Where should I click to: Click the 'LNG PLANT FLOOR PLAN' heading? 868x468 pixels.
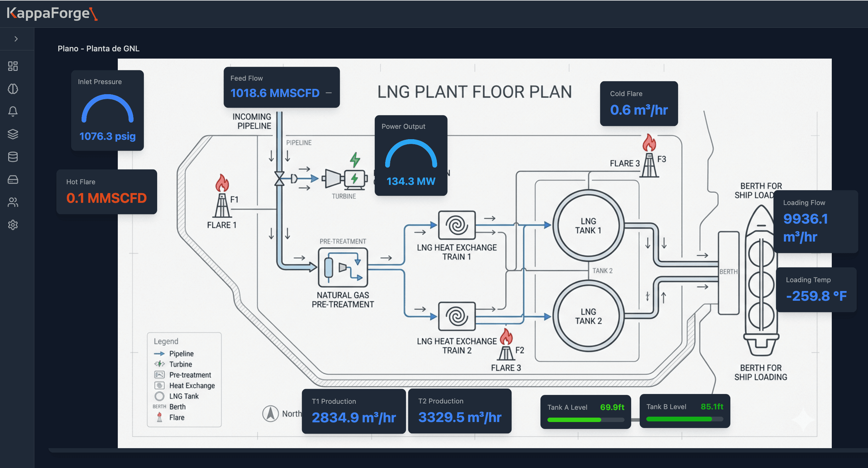coord(474,92)
